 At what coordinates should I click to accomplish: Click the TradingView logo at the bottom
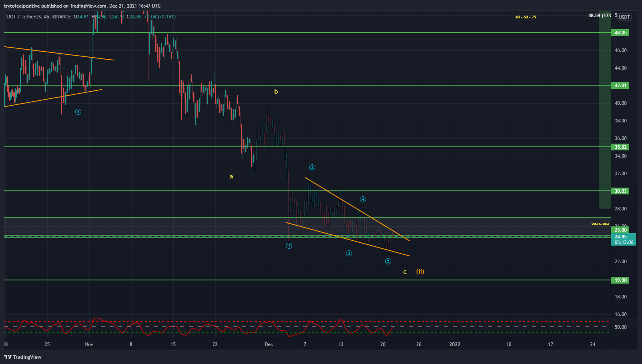23,357
